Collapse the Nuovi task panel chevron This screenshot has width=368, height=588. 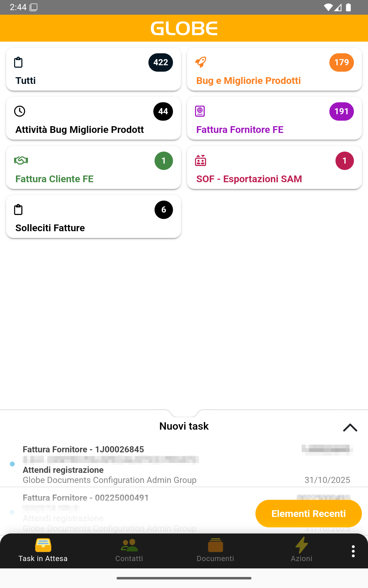[x=350, y=428]
